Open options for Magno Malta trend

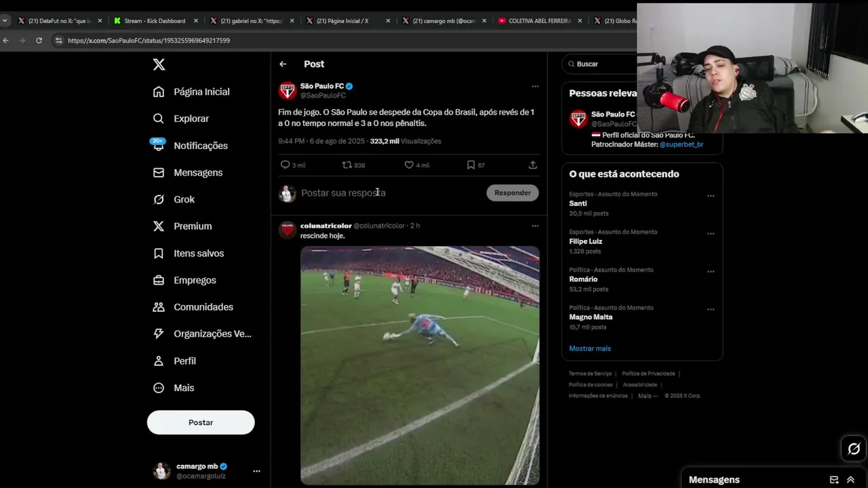[x=711, y=310]
